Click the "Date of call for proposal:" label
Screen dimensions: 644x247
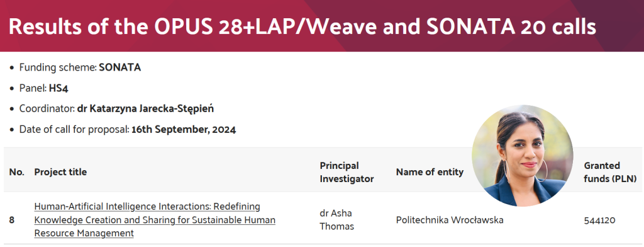[74, 130]
